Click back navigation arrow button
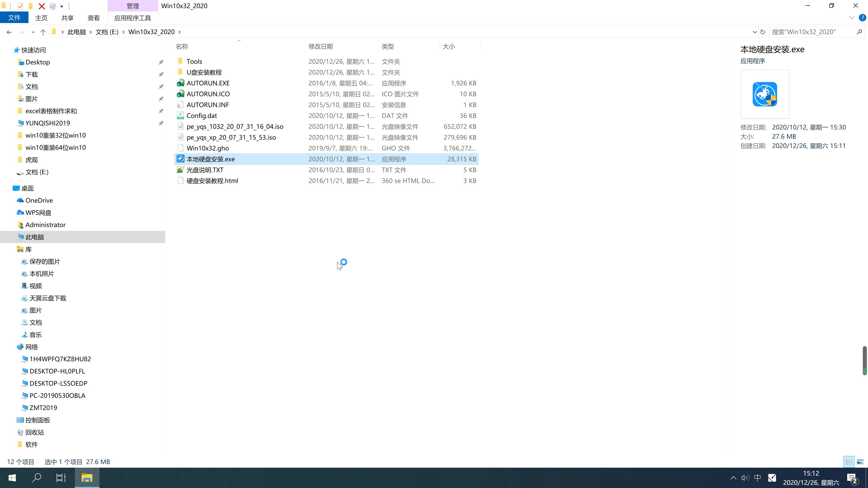This screenshot has width=868, height=488. (x=8, y=32)
